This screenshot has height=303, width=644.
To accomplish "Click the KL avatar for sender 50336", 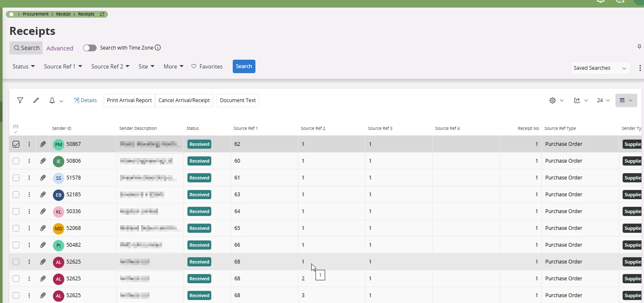I will point(58,212).
